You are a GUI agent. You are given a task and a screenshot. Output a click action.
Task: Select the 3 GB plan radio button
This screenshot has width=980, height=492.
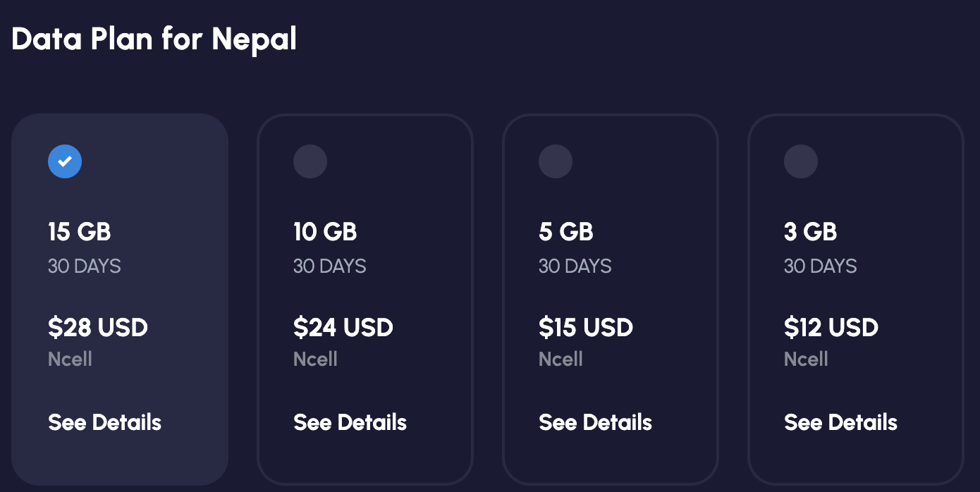pyautogui.click(x=801, y=162)
